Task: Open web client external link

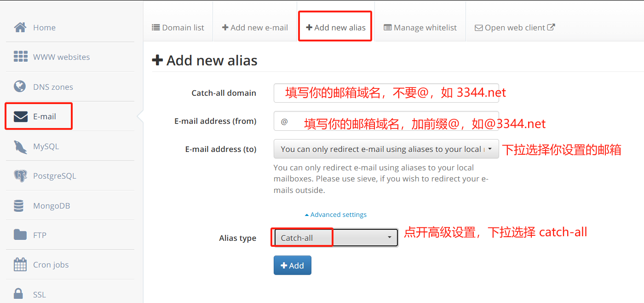Action: coord(515,28)
